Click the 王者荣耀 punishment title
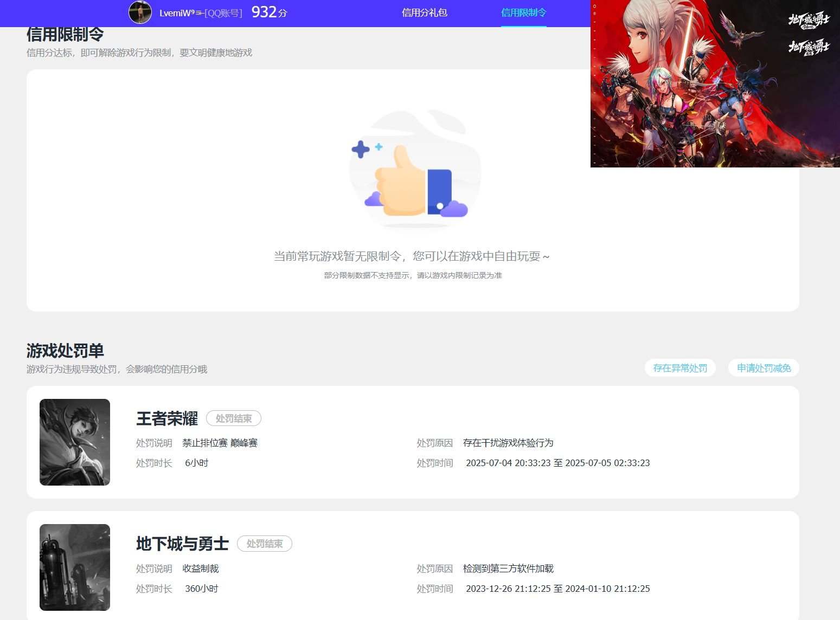 tap(167, 418)
